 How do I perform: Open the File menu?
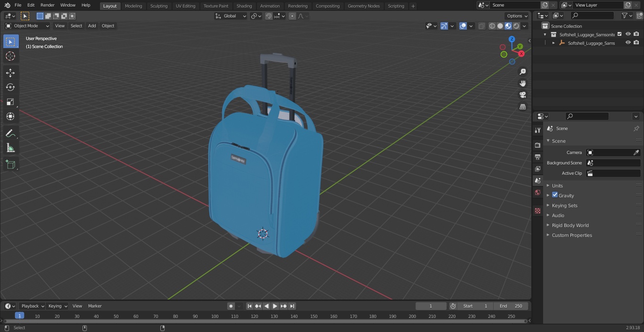point(18,5)
